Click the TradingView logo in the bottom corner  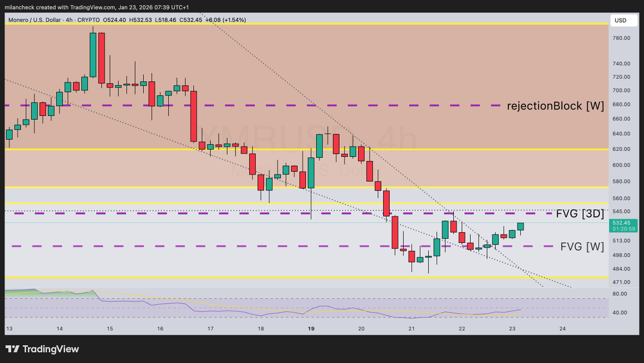coord(42,349)
